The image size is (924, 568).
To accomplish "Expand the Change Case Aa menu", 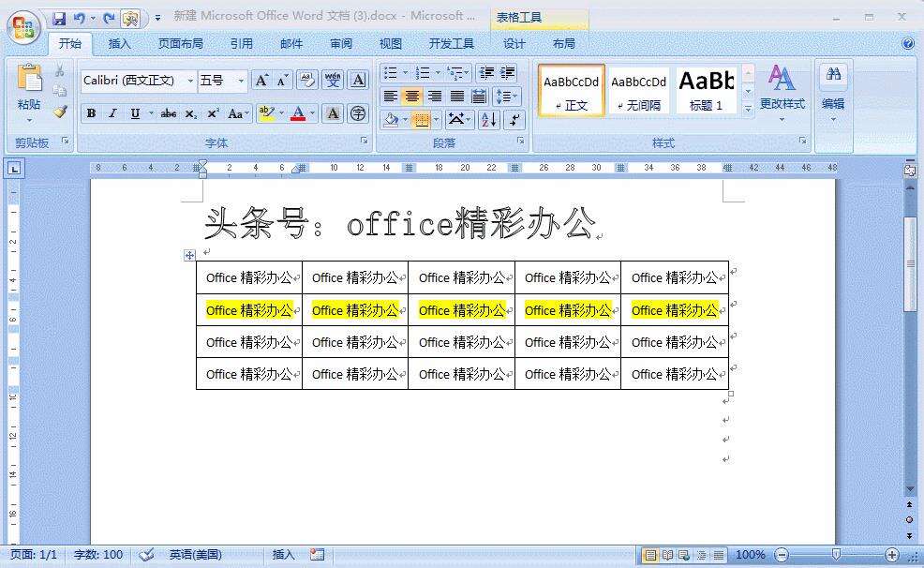I will [239, 113].
